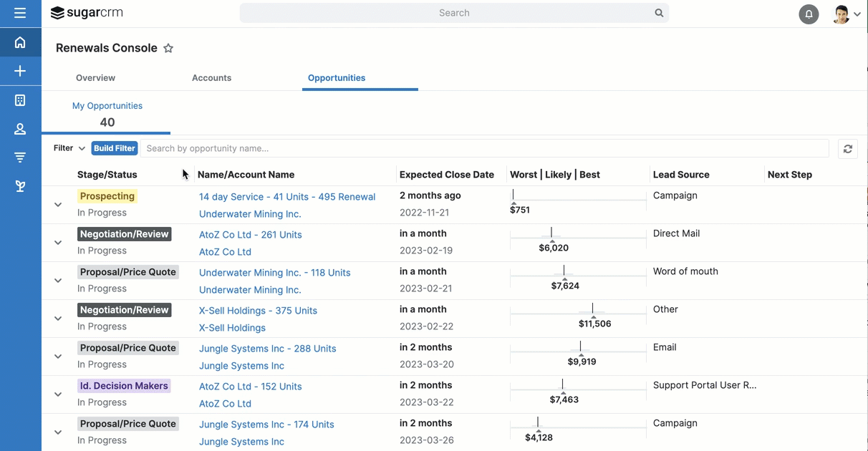Image resolution: width=868 pixels, height=451 pixels.
Task: Click the search magnifier icon
Action: click(659, 13)
